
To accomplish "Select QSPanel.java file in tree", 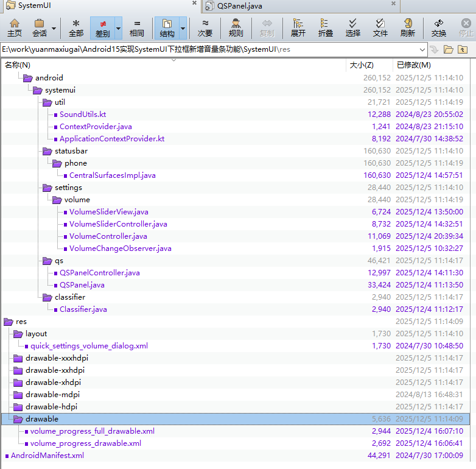I will [x=82, y=285].
